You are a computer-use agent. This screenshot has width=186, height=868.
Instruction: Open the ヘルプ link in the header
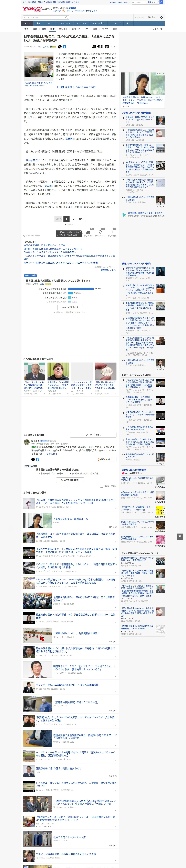pos(127,2)
